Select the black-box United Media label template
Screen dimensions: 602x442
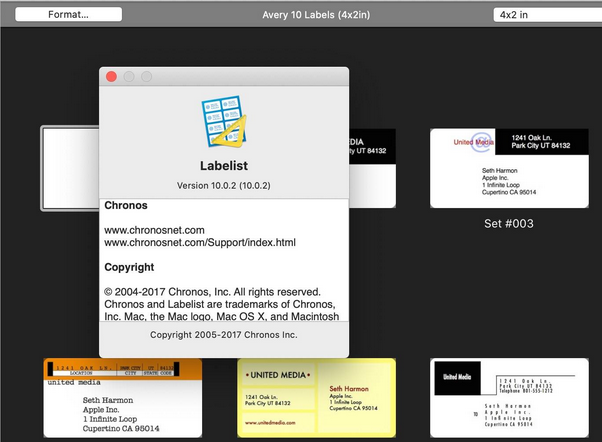tap(509, 398)
